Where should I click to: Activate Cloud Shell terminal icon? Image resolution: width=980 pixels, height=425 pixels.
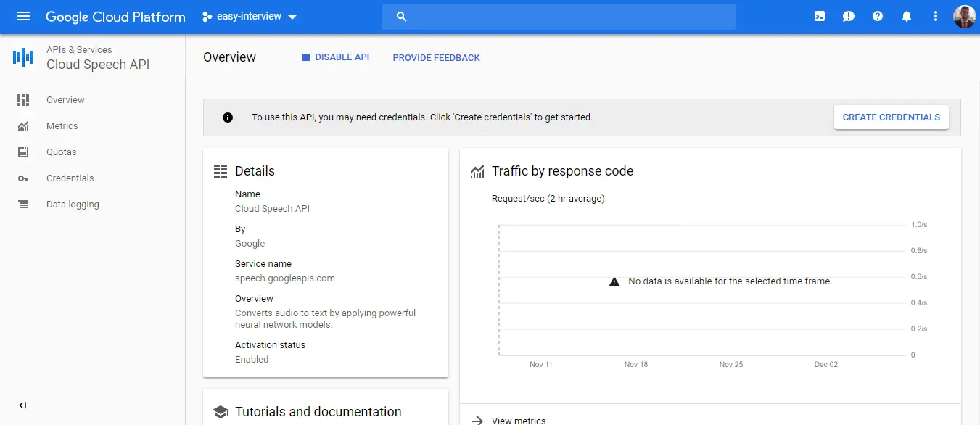[x=820, y=17]
